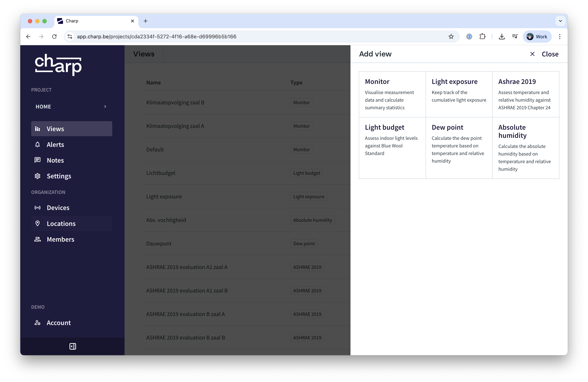Choose the Monitor view type card
The image size is (588, 382).
tap(392, 95)
